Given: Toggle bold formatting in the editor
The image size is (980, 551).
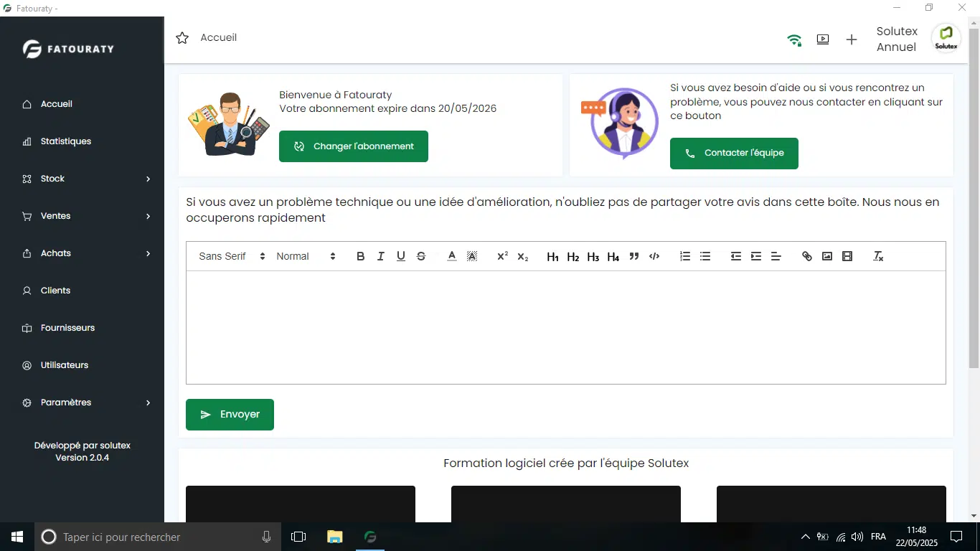Looking at the screenshot, I should (x=361, y=256).
